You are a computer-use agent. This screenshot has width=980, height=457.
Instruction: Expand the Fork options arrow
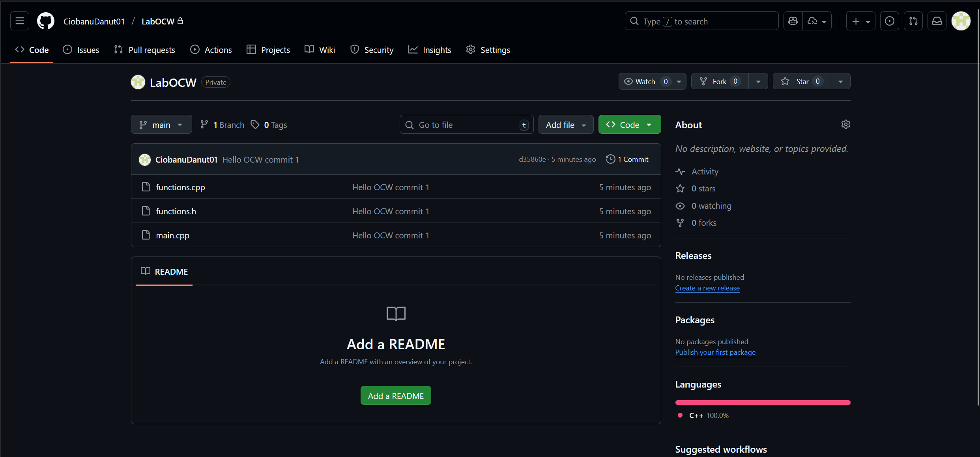[x=758, y=81]
